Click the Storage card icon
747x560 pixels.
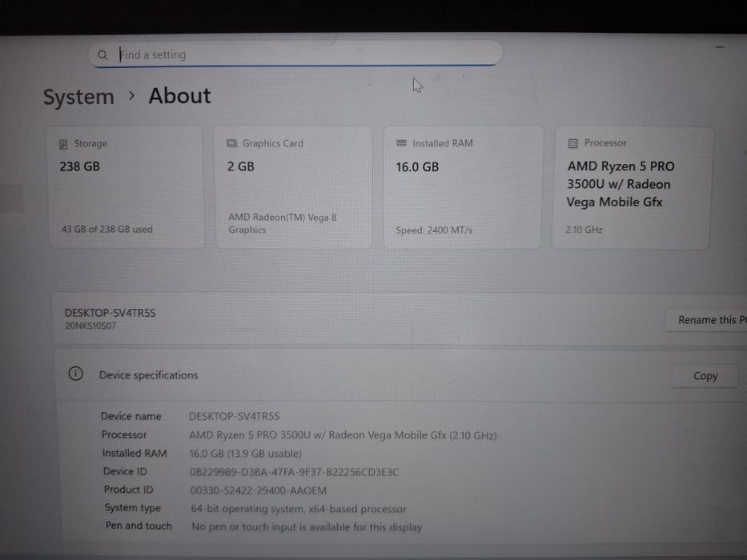(63, 144)
